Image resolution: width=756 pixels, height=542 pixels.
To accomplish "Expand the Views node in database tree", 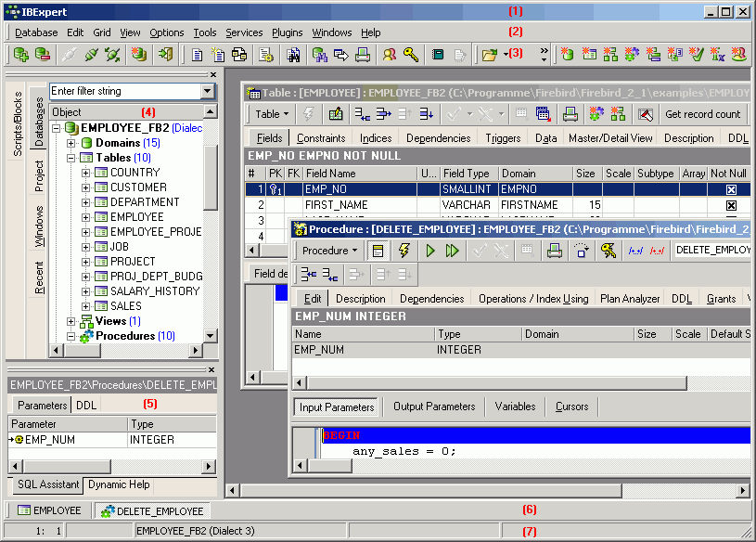I will point(71,321).
